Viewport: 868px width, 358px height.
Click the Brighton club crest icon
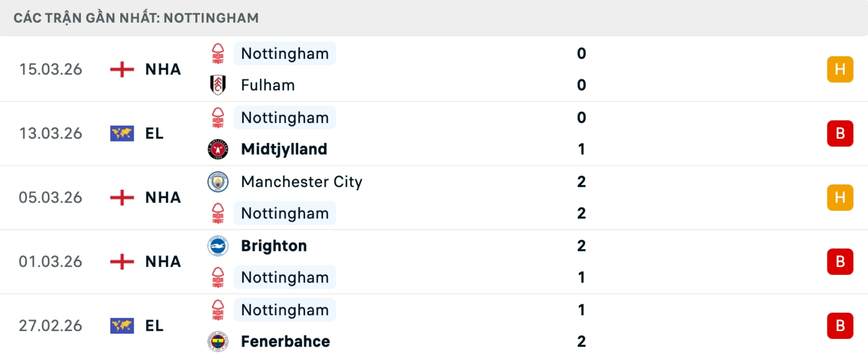218,246
